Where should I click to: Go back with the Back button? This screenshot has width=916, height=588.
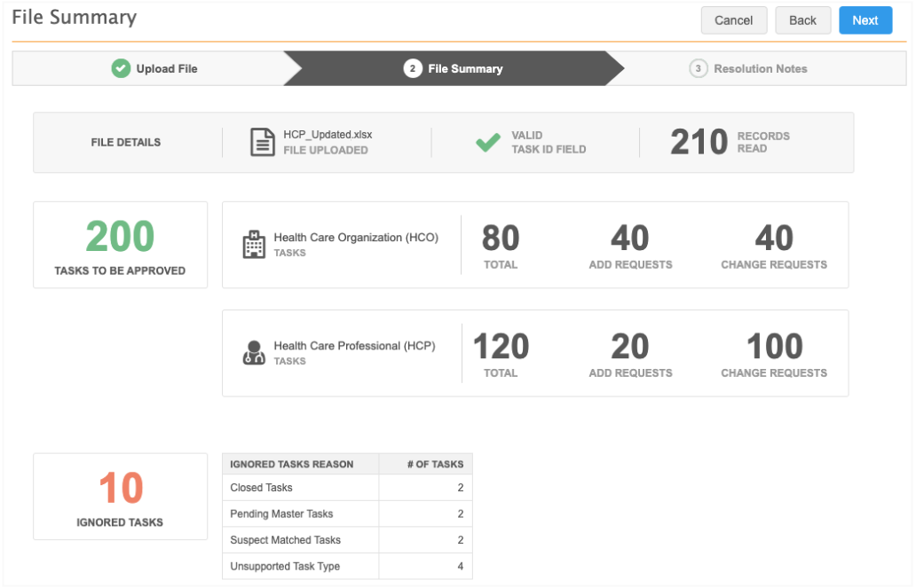coord(802,20)
